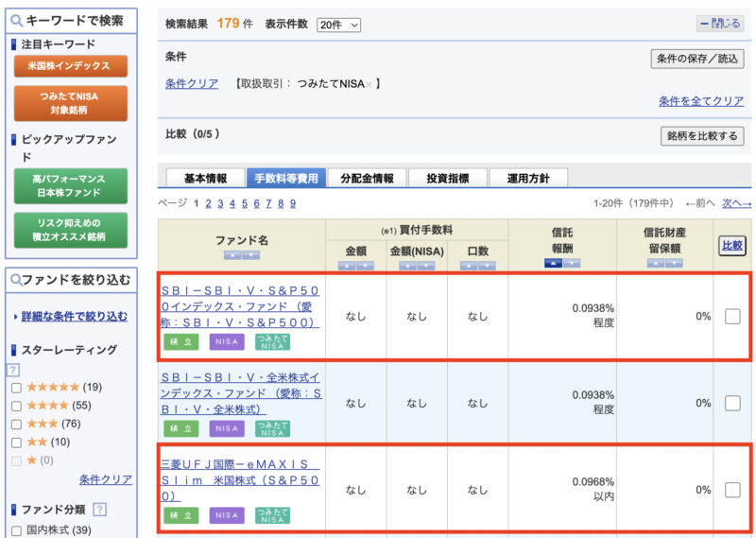The width and height of the screenshot is (756, 538).
Task: Click 条件を全てクリア link
Action: [x=701, y=101]
